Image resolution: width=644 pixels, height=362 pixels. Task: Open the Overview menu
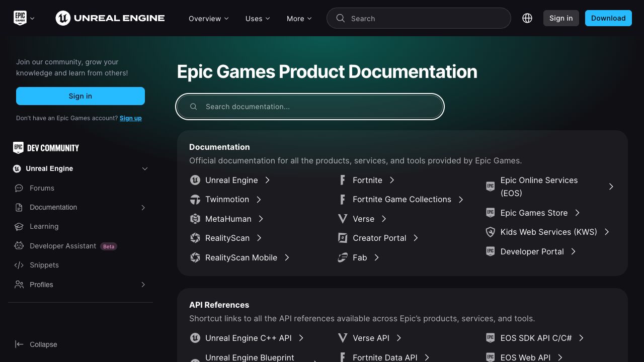[209, 19]
